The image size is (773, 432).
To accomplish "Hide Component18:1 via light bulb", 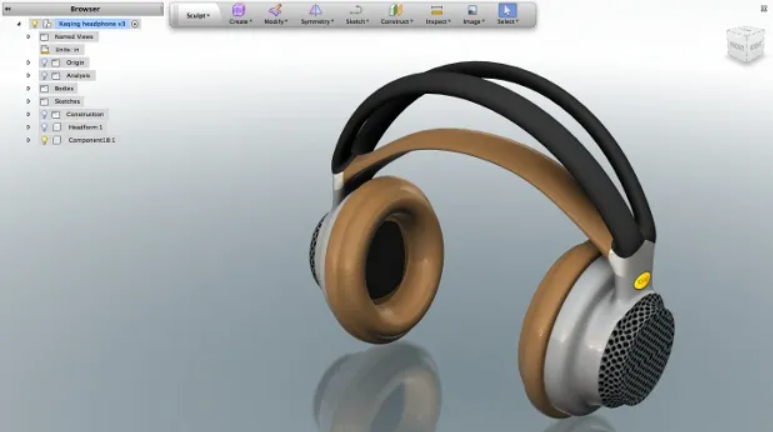I will click(44, 140).
